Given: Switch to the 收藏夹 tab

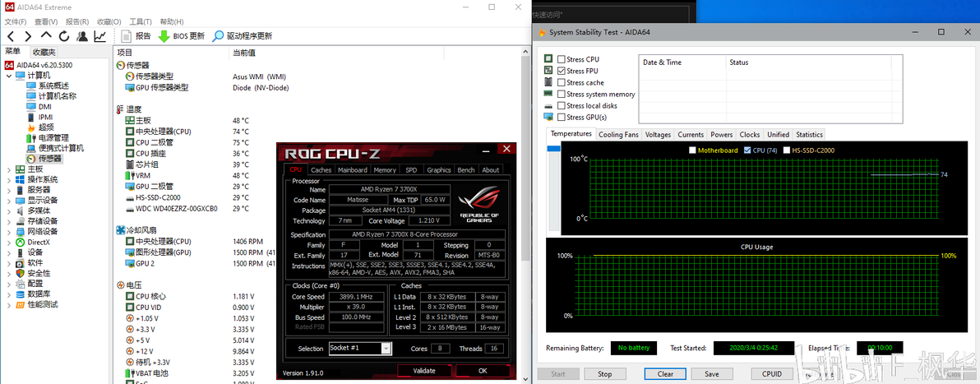Looking at the screenshot, I should pyautogui.click(x=44, y=52).
